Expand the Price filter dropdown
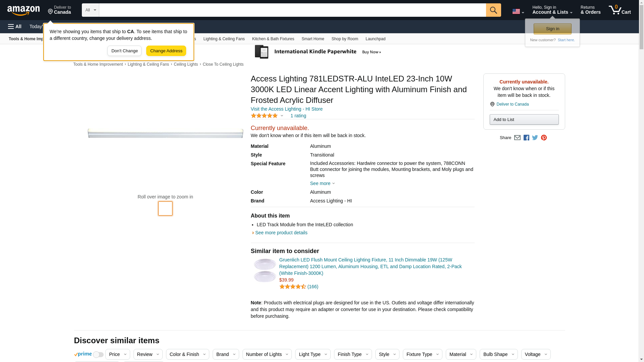644x362 pixels. (x=117, y=354)
